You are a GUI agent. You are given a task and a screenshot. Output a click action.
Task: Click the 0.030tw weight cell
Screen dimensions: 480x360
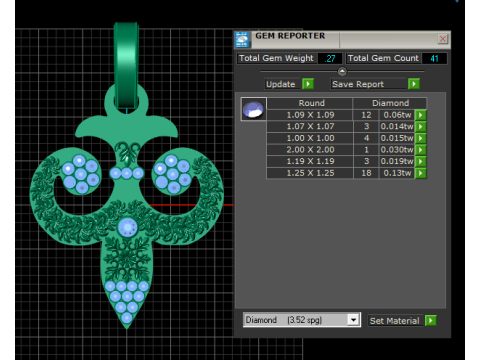tap(397, 150)
